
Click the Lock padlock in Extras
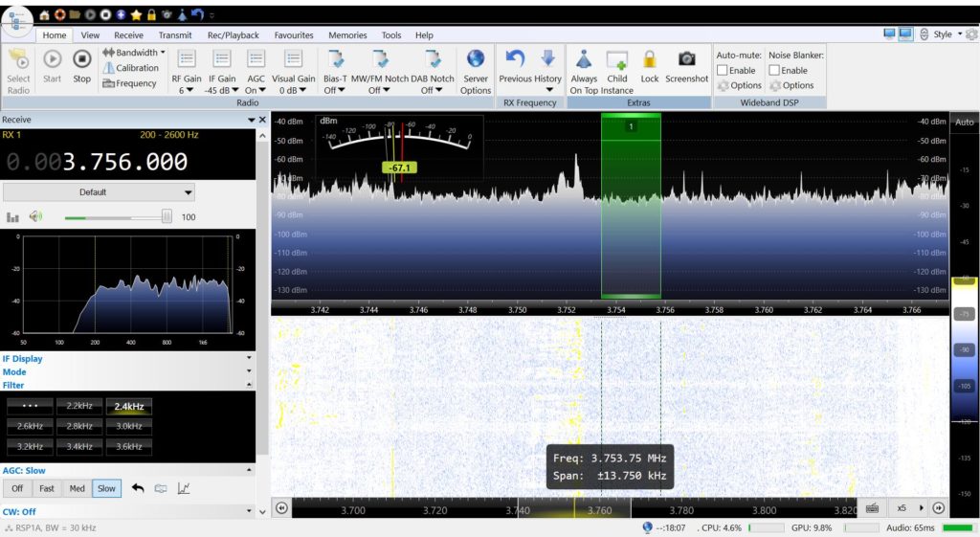[x=650, y=59]
